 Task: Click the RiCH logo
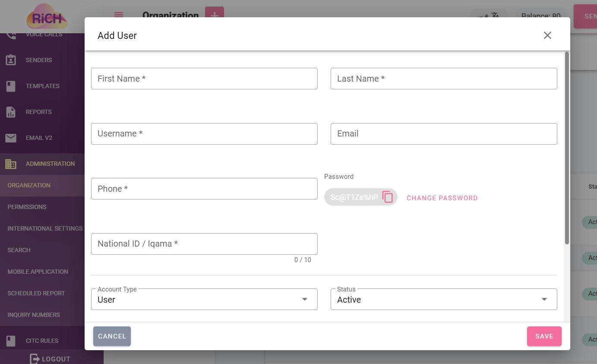coord(47,17)
